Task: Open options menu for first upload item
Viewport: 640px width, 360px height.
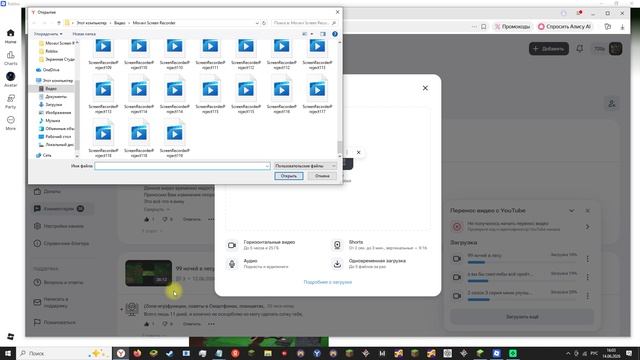Action: (x=587, y=259)
